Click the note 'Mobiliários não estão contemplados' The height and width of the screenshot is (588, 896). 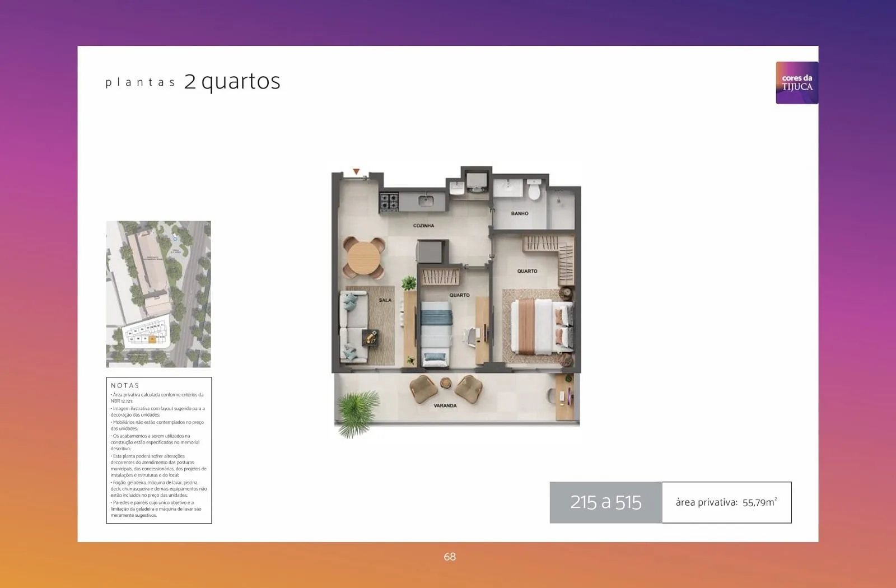pos(157,425)
